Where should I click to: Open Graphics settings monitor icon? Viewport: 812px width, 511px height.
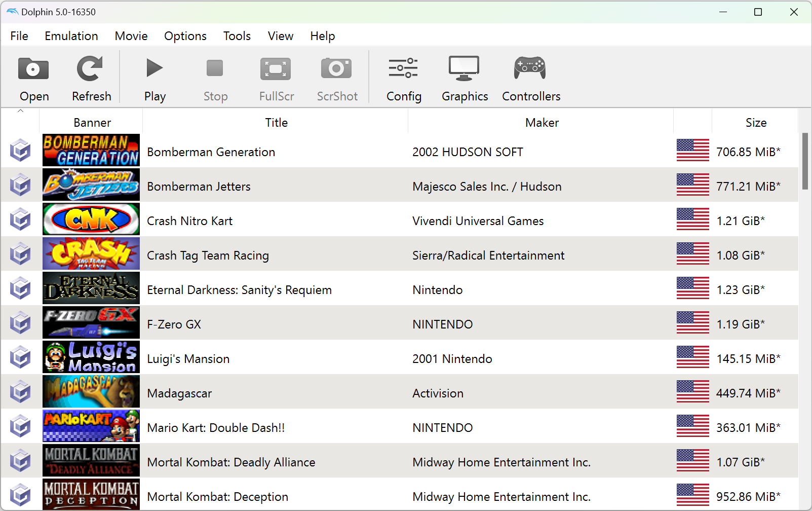pos(464,68)
